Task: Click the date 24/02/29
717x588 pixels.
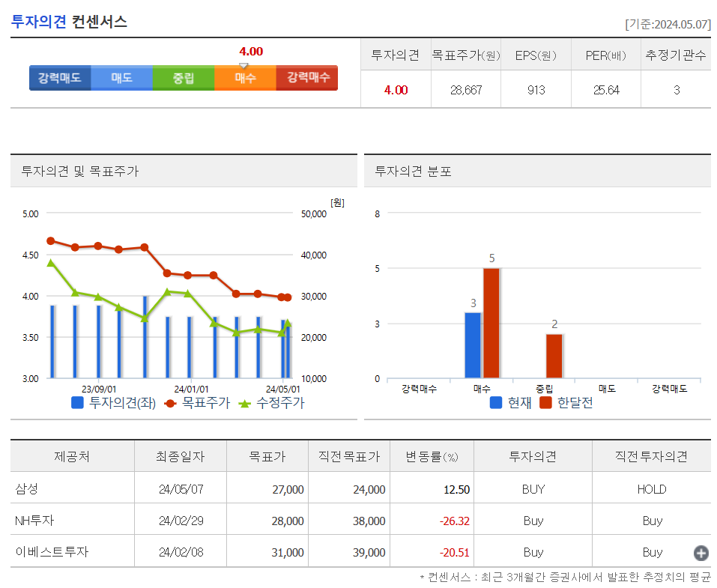Action: tap(181, 521)
